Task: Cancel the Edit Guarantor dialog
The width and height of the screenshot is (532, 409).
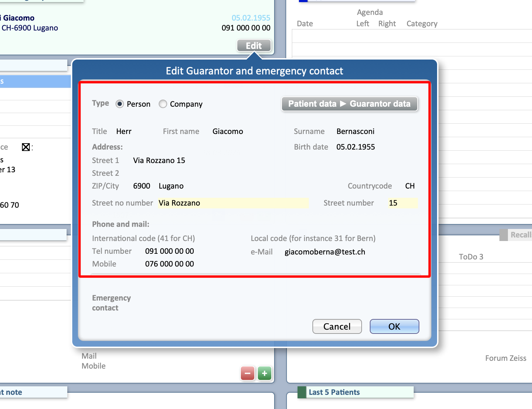Action: click(337, 326)
